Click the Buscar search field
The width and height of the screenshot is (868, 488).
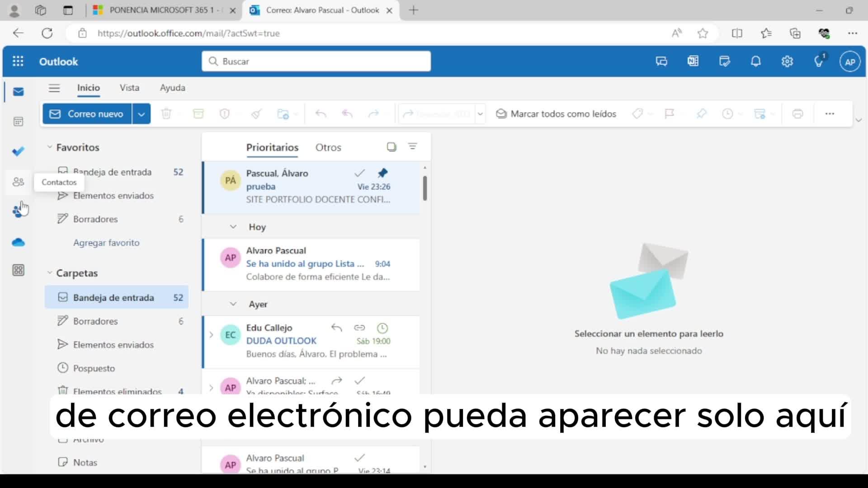point(316,61)
